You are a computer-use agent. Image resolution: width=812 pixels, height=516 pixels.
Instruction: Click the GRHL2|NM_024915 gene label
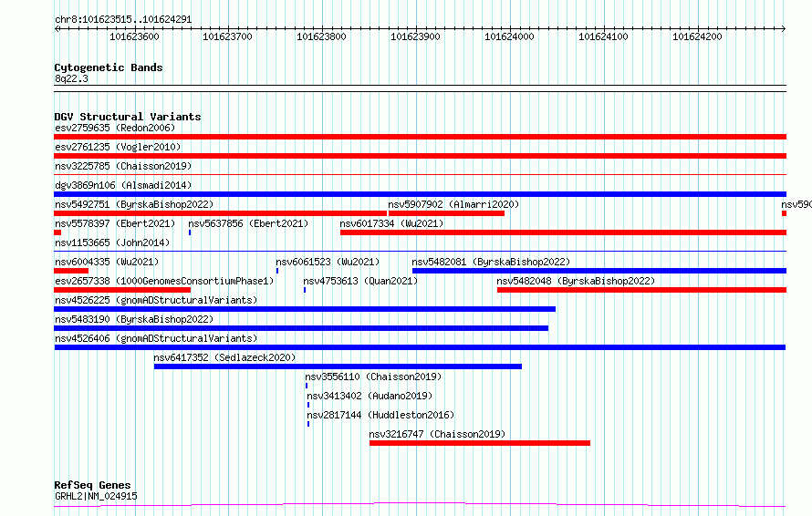coord(96,496)
